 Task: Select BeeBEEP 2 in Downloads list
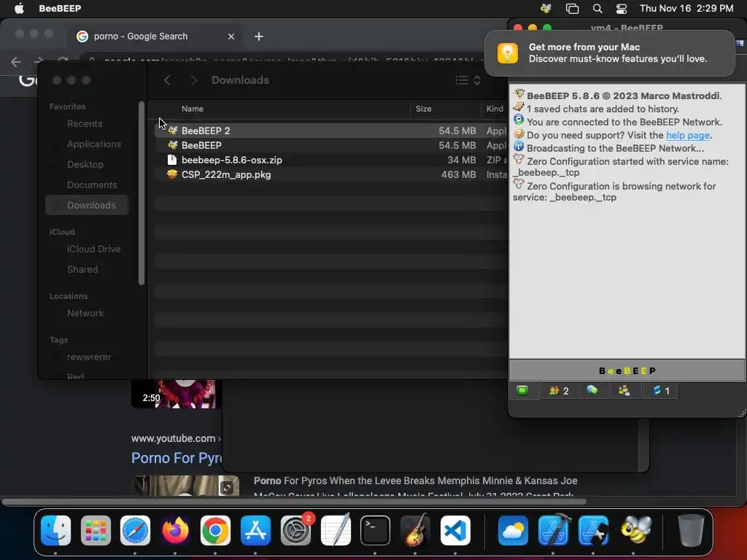330,131
